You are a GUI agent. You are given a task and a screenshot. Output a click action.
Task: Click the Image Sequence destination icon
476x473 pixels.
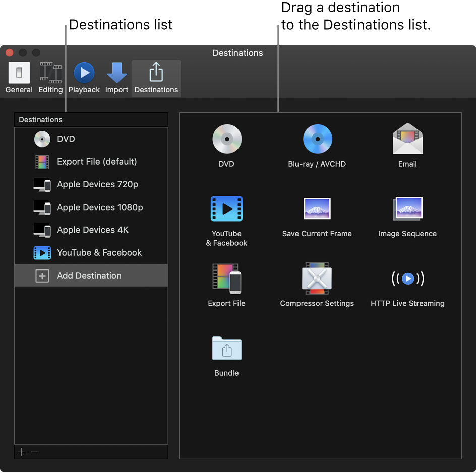407,209
